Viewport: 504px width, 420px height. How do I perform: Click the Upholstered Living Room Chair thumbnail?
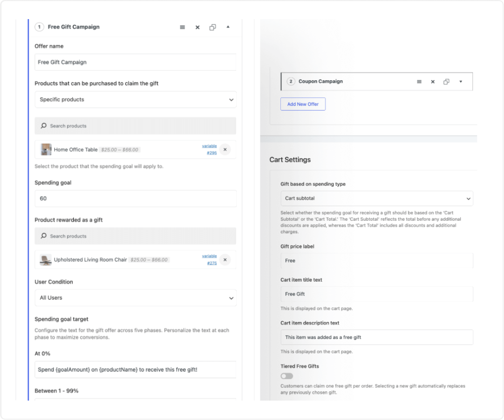(46, 260)
